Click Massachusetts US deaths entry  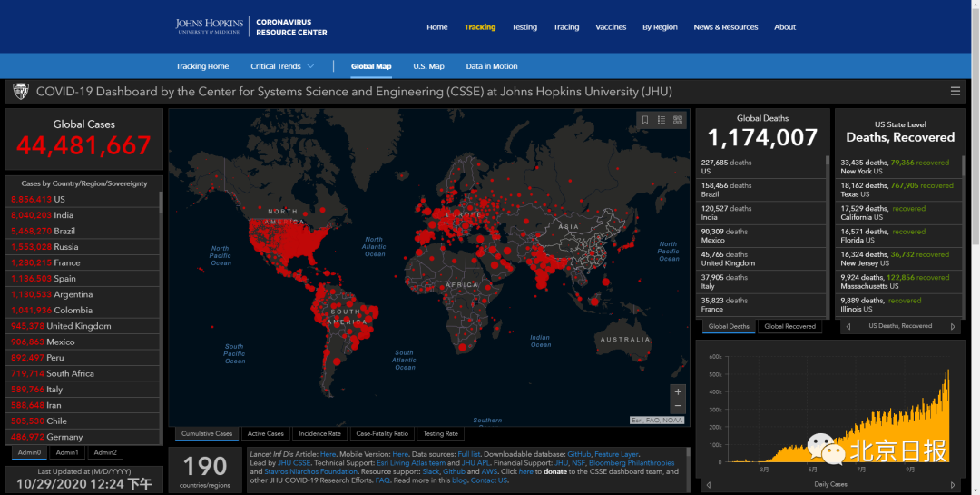(x=898, y=282)
